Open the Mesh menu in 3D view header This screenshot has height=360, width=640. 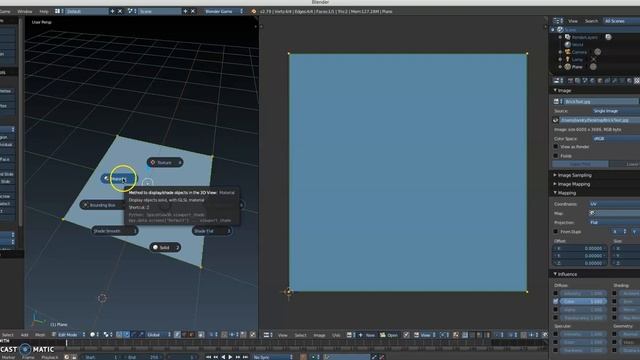(x=40, y=335)
